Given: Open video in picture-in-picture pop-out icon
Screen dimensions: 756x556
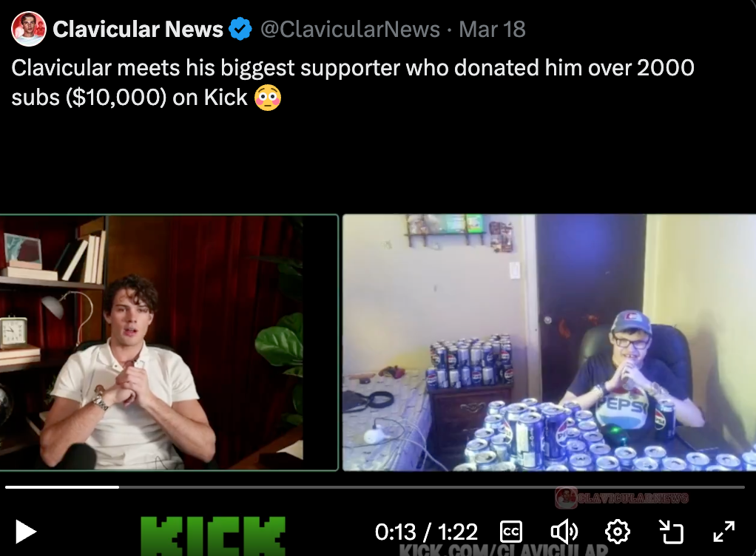Looking at the screenshot, I should click(671, 532).
